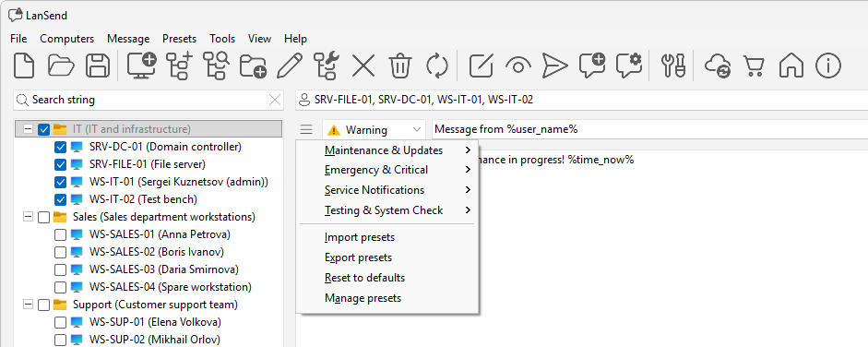Click the Delete X toolbar icon

(363, 66)
